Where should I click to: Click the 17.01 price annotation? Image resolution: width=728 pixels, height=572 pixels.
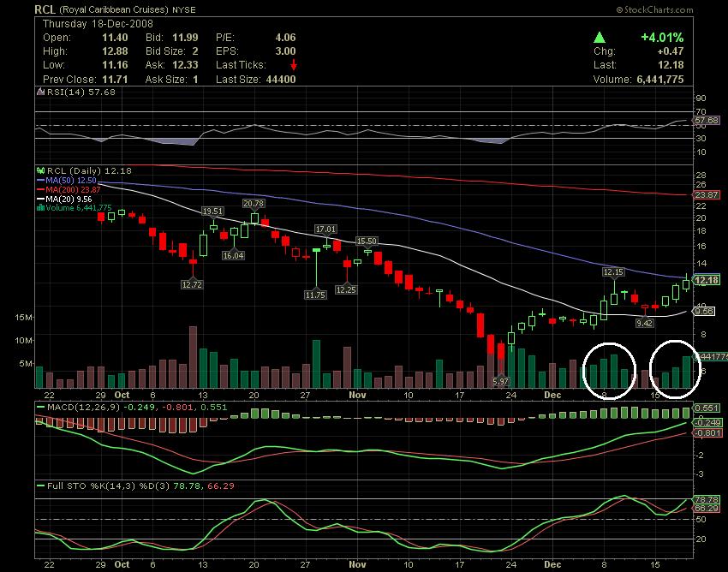click(x=325, y=229)
